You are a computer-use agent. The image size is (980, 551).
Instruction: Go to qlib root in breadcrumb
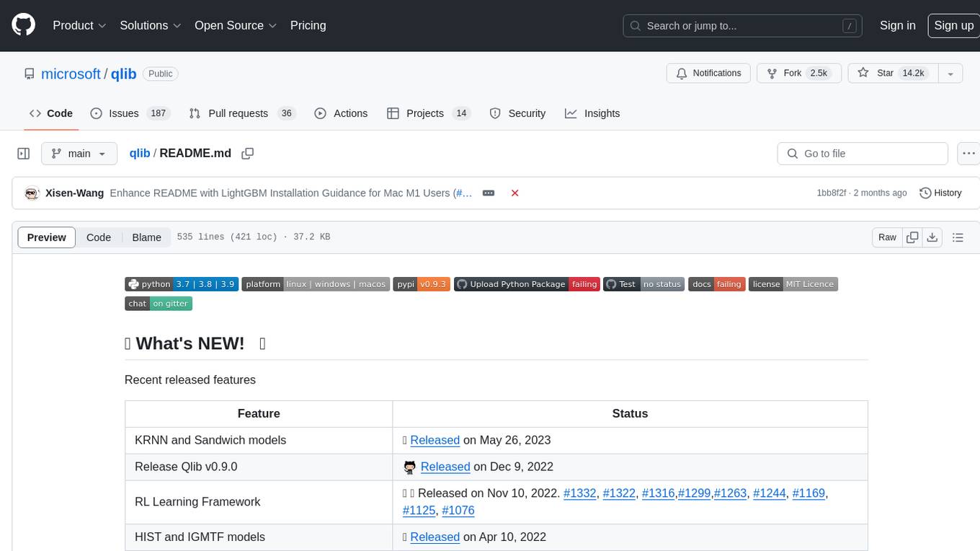pos(140,154)
